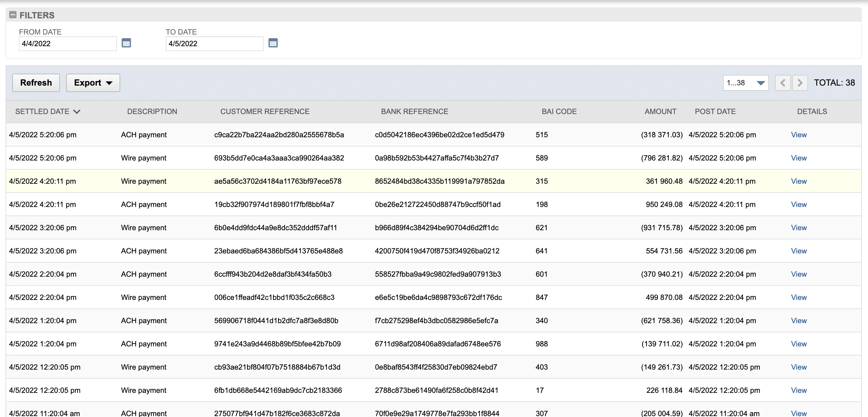868x417 pixels.
Task: View details for (370 940.21) ACH payment
Action: click(799, 274)
